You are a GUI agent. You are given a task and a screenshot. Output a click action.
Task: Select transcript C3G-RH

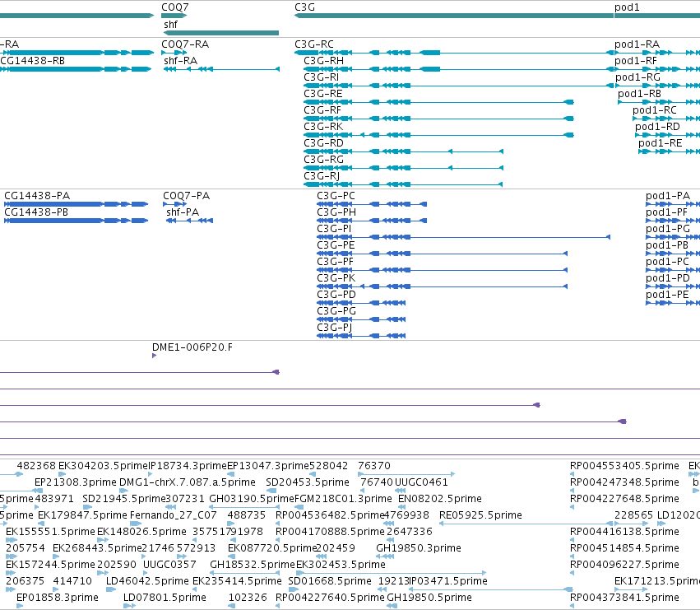pos(323,61)
